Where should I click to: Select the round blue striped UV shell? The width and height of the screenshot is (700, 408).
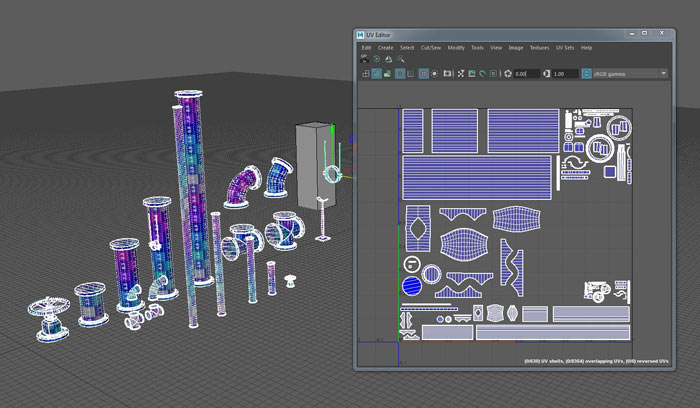click(411, 288)
